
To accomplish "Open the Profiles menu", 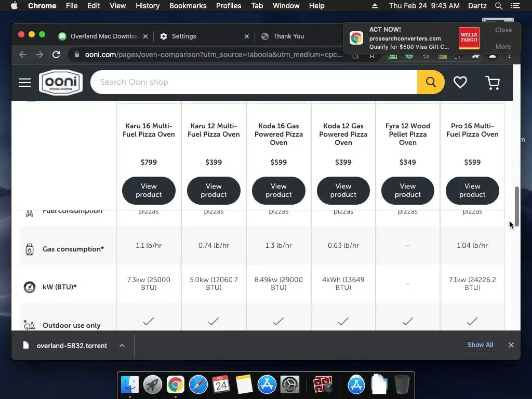I will click(x=229, y=6).
